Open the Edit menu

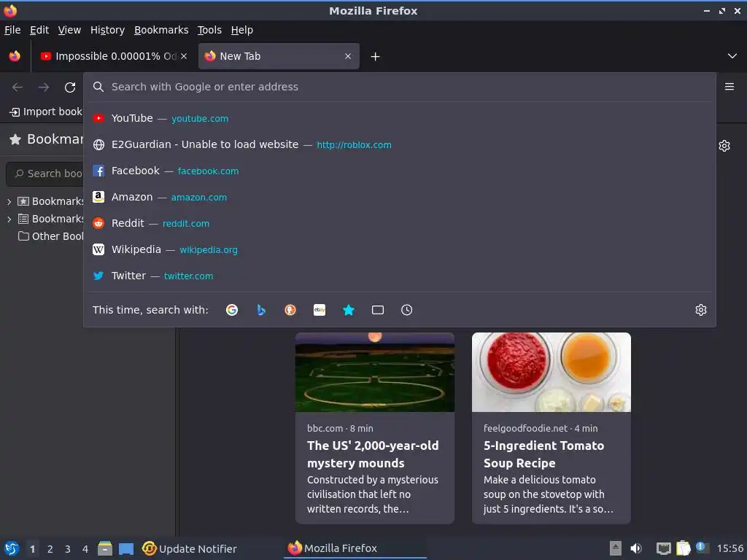(39, 30)
